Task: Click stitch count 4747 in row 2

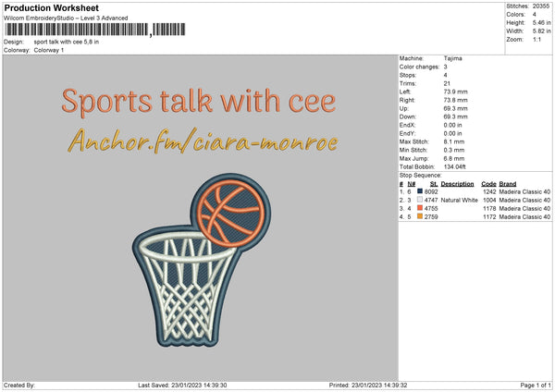Action: click(431, 201)
